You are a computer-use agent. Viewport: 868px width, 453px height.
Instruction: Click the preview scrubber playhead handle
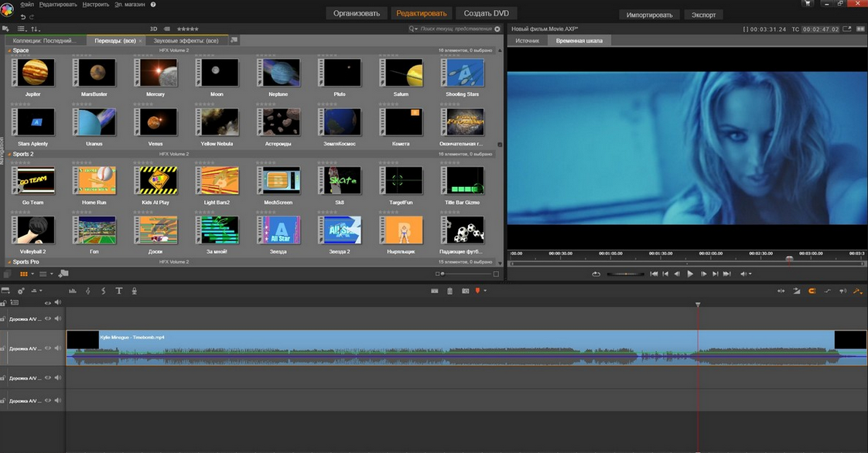(x=789, y=259)
